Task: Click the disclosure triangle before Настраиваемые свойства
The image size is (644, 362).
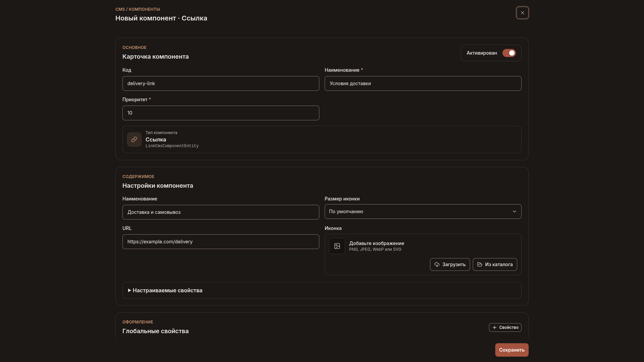Action: pyautogui.click(x=129, y=290)
